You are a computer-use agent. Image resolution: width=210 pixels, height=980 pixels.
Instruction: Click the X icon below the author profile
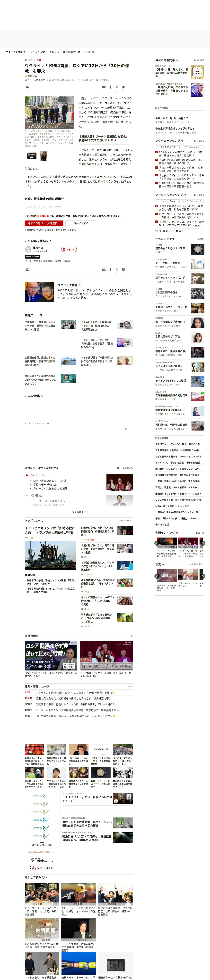pos(117,270)
